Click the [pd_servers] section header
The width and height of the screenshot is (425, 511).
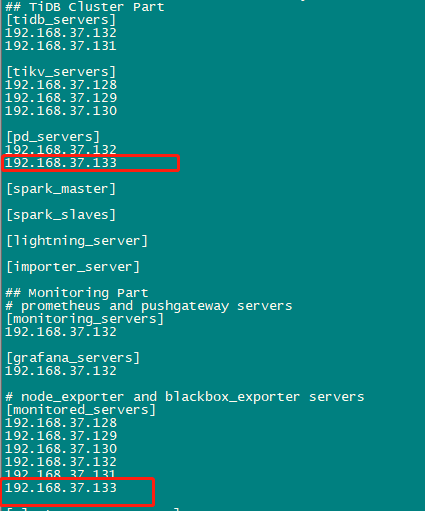[53, 137]
